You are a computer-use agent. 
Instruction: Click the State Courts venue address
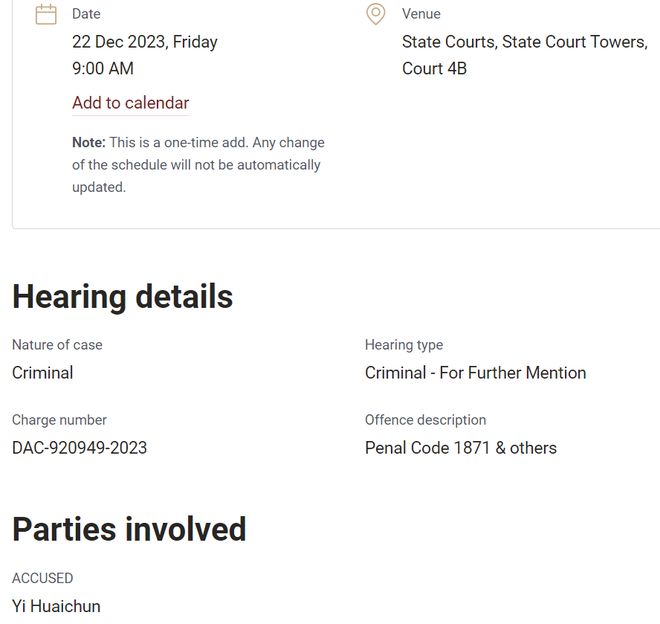[524, 55]
